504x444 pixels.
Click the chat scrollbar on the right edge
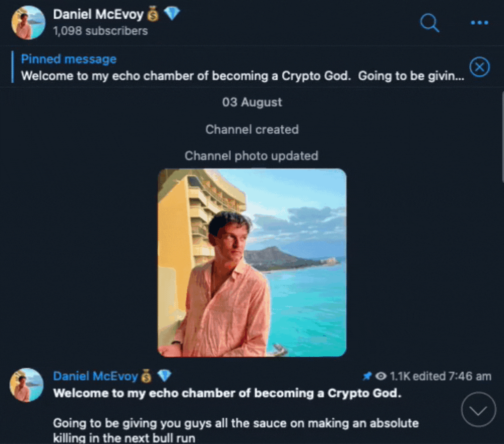[501, 136]
